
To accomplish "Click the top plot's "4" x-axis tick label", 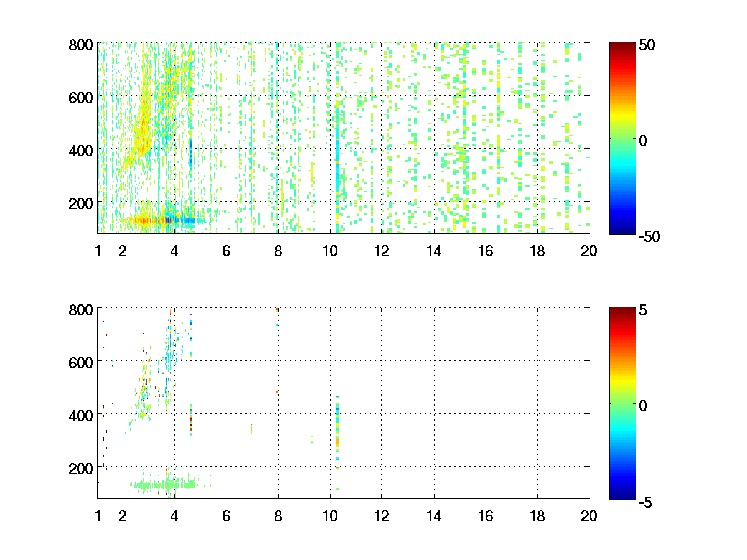I will point(174,251).
